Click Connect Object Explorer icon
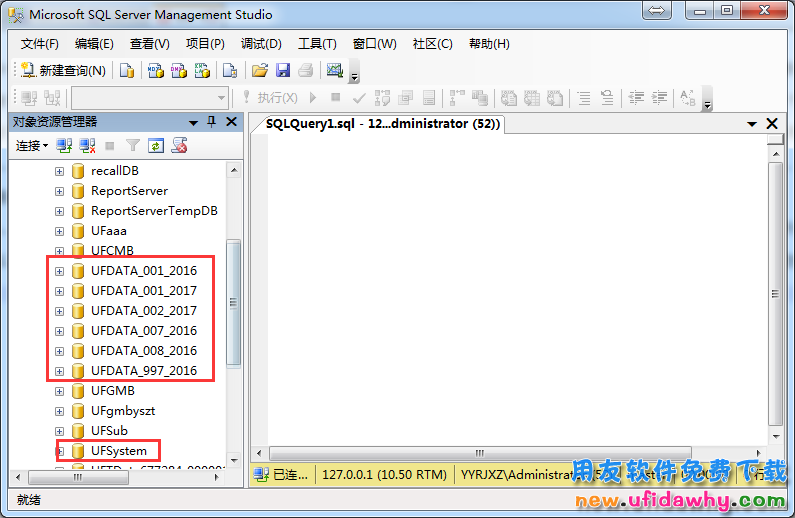Viewport: 795px width, 518px height. 64,146
